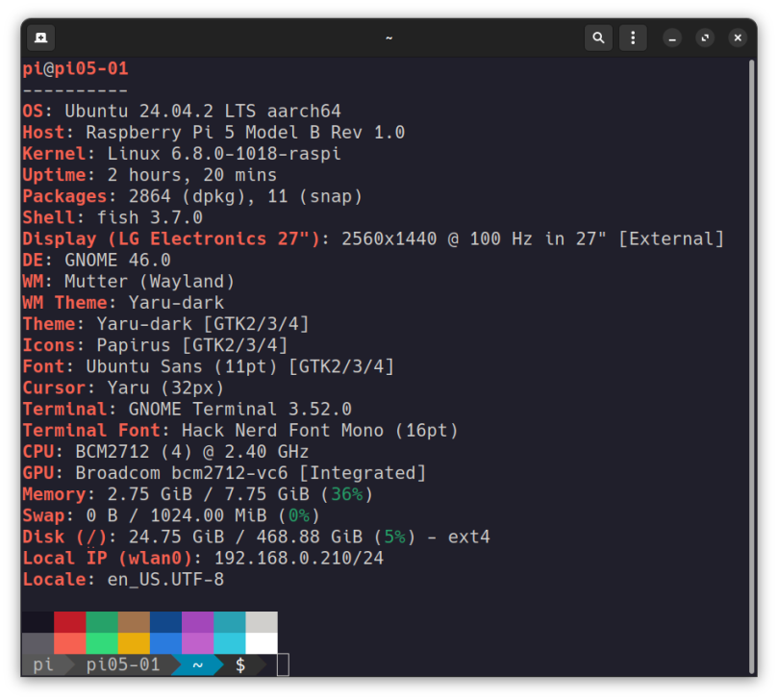Click the '~' window title

tap(389, 38)
